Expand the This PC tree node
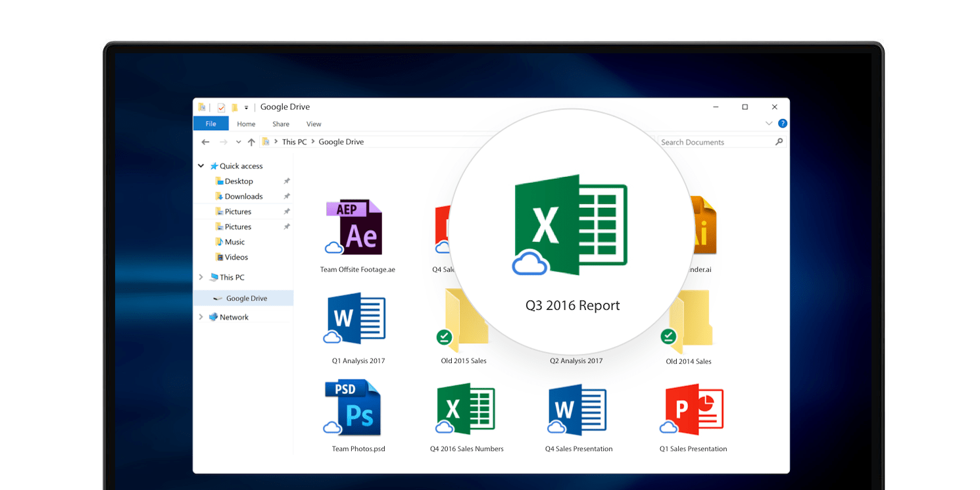 201,278
